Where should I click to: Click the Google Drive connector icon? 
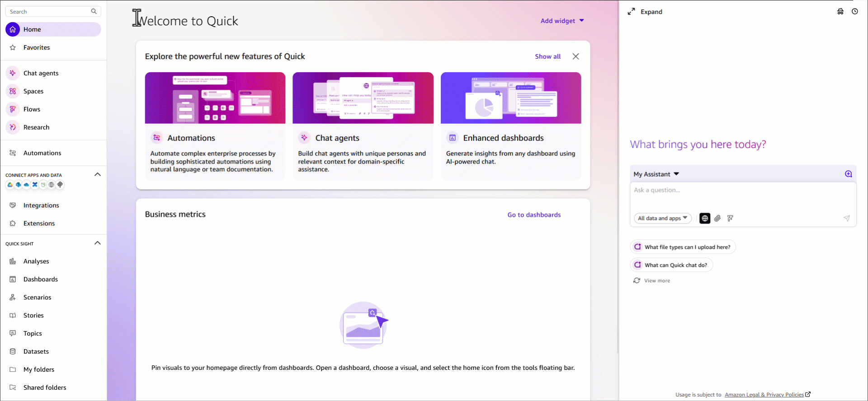pyautogui.click(x=10, y=185)
